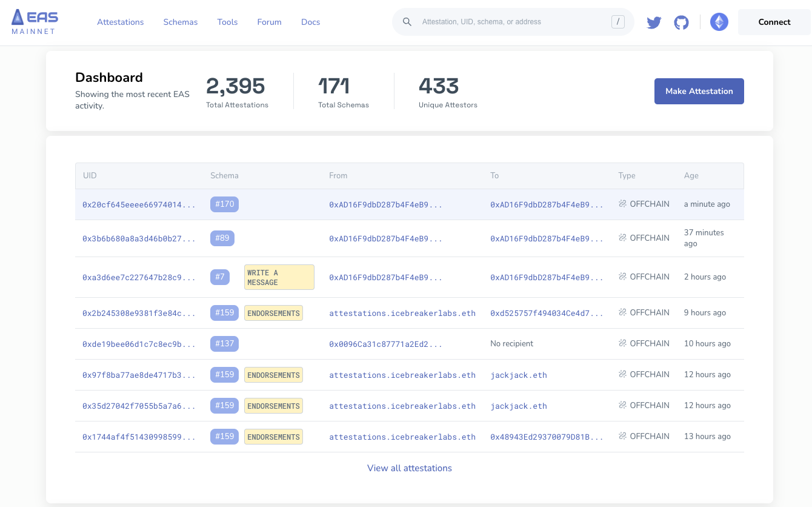The height and width of the screenshot is (507, 812).
Task: Select the #170 schema badge
Action: 224,204
